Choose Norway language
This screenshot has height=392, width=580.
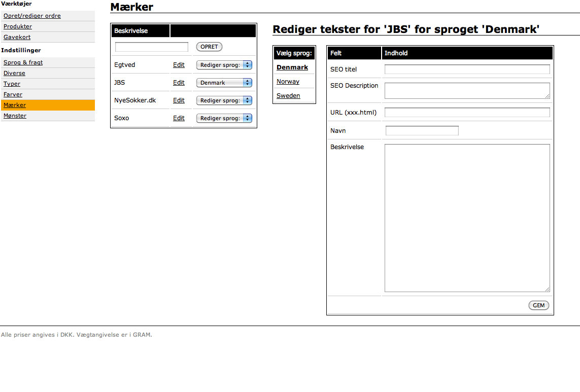pos(288,81)
